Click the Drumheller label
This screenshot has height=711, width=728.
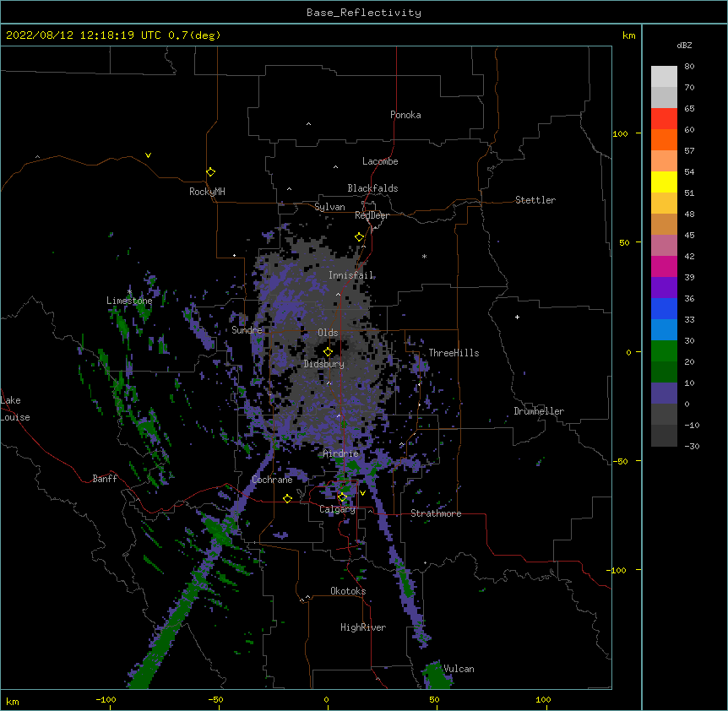pyautogui.click(x=539, y=411)
